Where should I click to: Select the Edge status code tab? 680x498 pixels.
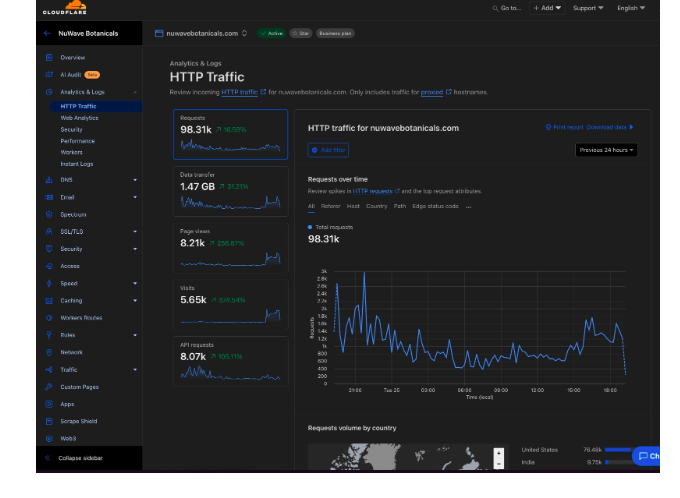tap(435, 206)
